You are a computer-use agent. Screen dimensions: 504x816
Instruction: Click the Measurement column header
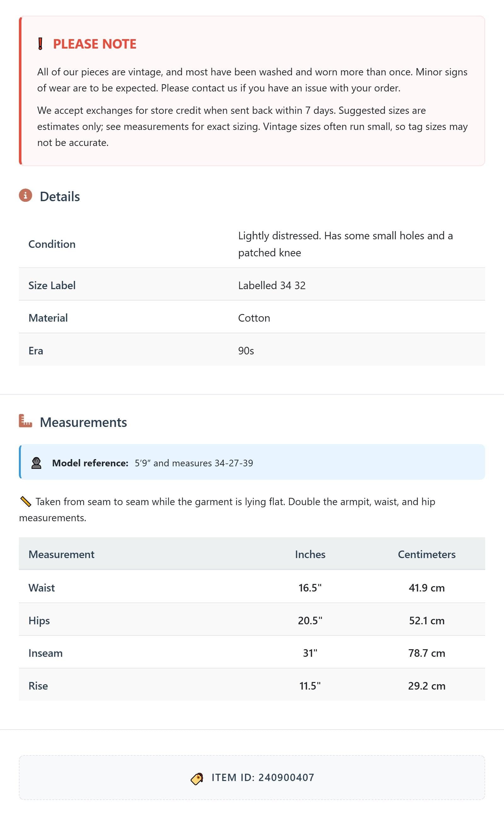click(x=61, y=554)
